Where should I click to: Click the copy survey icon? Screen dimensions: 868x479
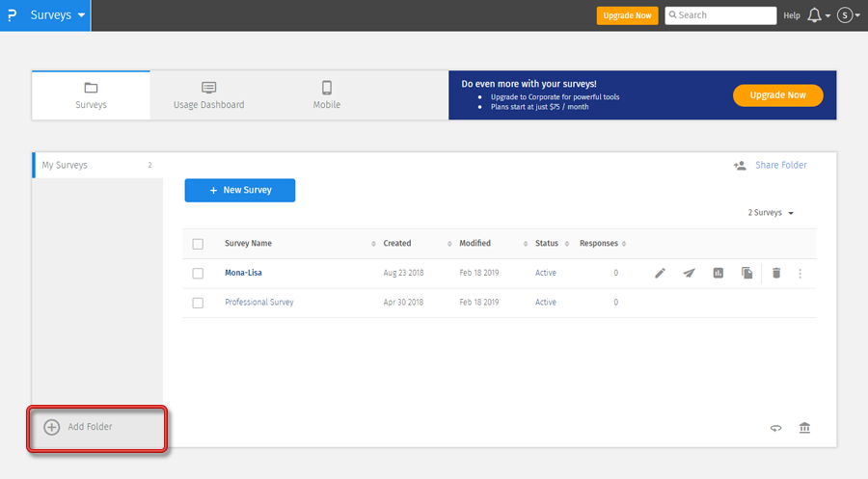point(746,274)
